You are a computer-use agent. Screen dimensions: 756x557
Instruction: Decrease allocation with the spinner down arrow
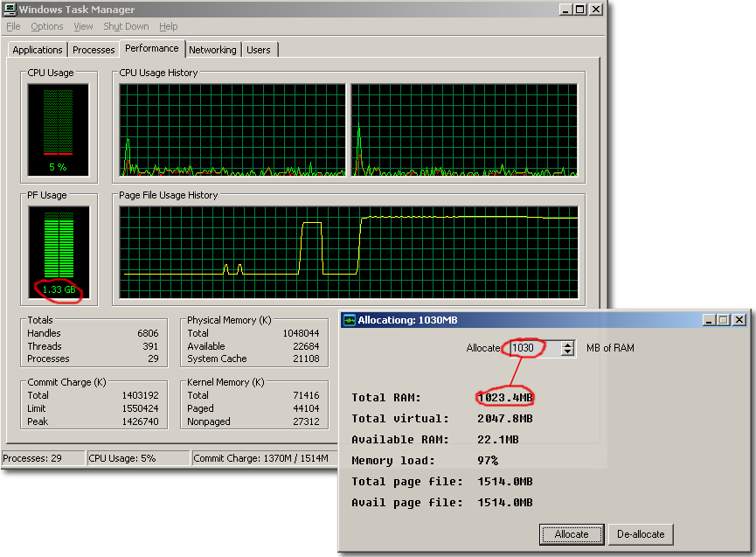[568, 352]
